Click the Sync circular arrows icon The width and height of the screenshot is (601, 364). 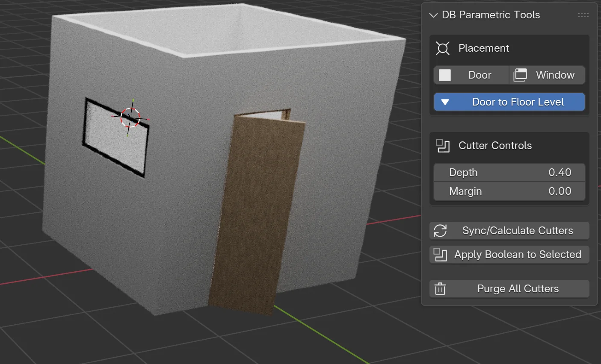(440, 231)
